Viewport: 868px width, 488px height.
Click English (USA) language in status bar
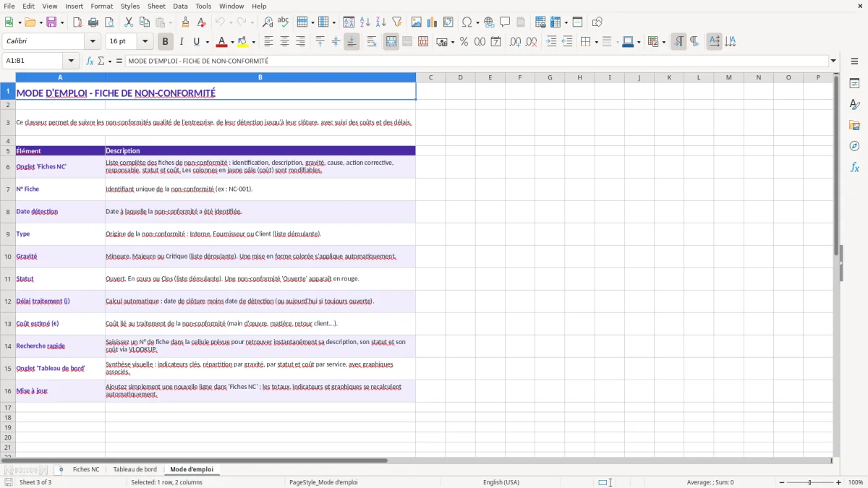[x=501, y=482]
